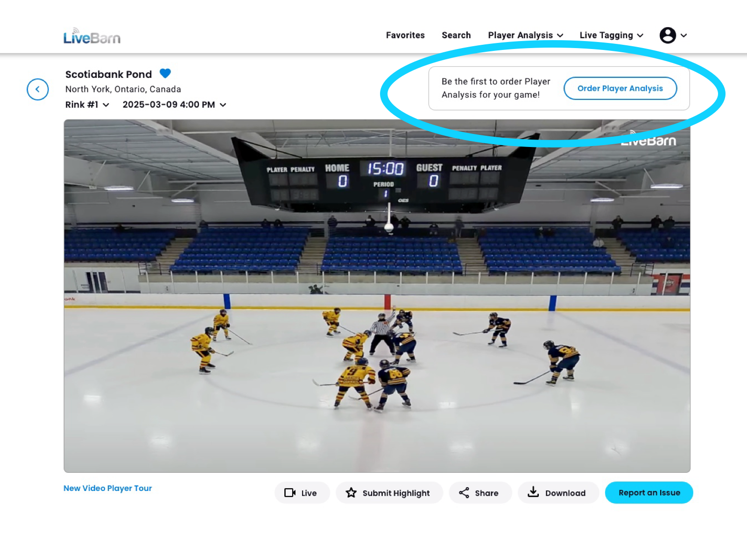Open the New Video Player Tour link
This screenshot has width=747, height=560.
[x=107, y=488]
